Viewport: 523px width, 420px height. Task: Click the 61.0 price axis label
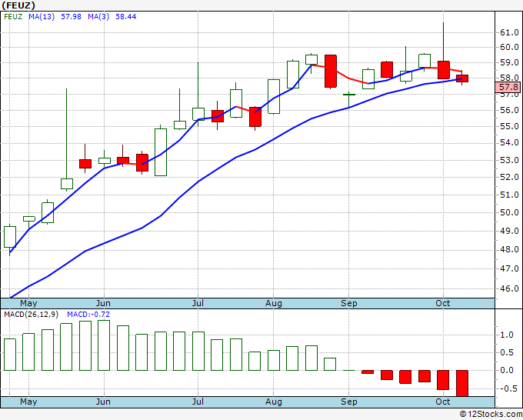pos(509,33)
